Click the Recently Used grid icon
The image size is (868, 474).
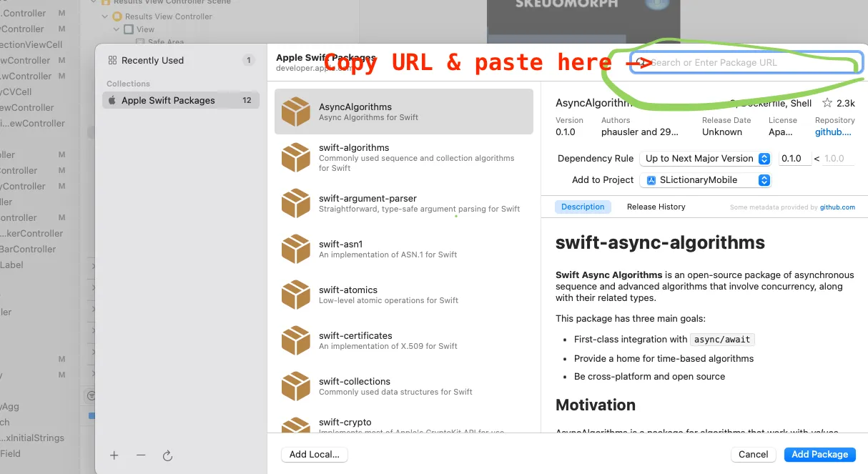(x=112, y=61)
